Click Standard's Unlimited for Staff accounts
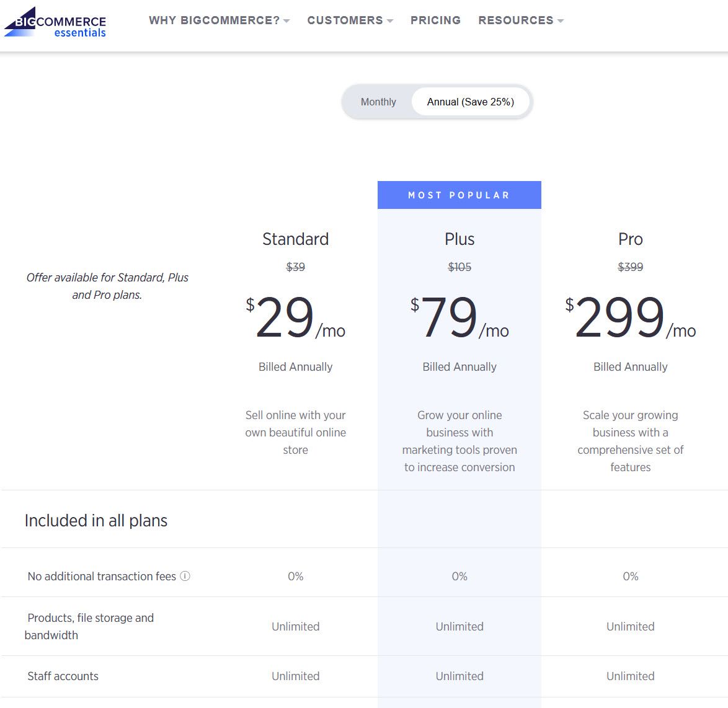Image resolution: width=728 pixels, height=708 pixels. [x=295, y=676]
